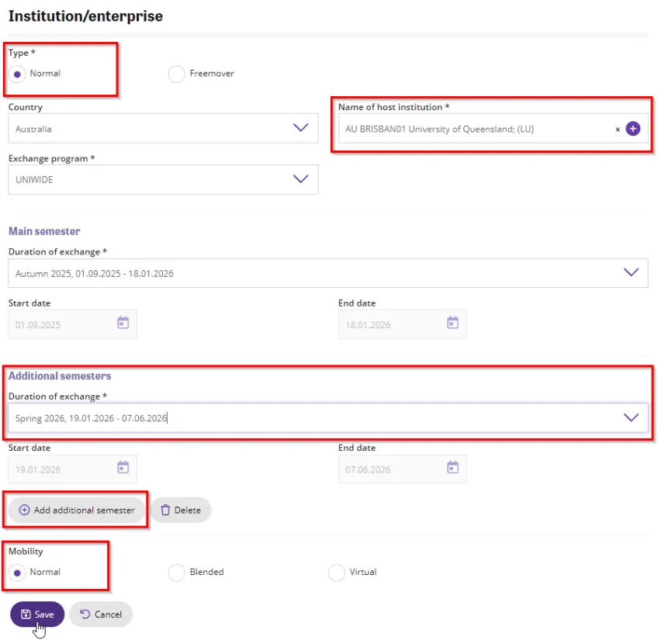
Task: Cancel the form changes
Action: pos(101,614)
